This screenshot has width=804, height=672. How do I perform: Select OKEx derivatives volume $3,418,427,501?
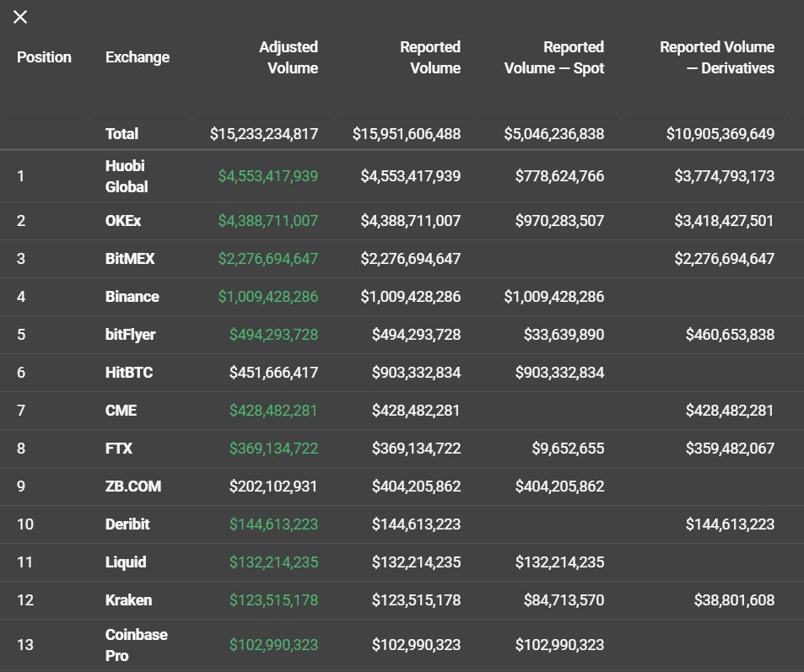[724, 221]
